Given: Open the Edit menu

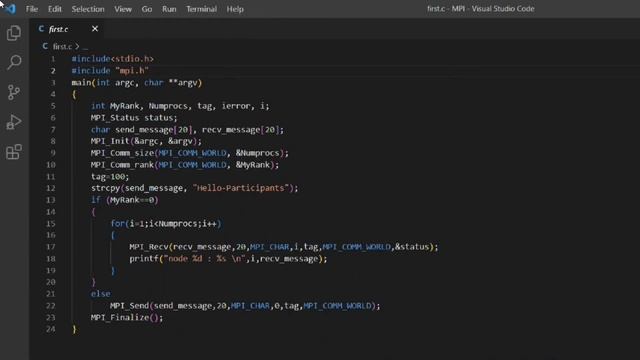Looking at the screenshot, I should 54,9.
